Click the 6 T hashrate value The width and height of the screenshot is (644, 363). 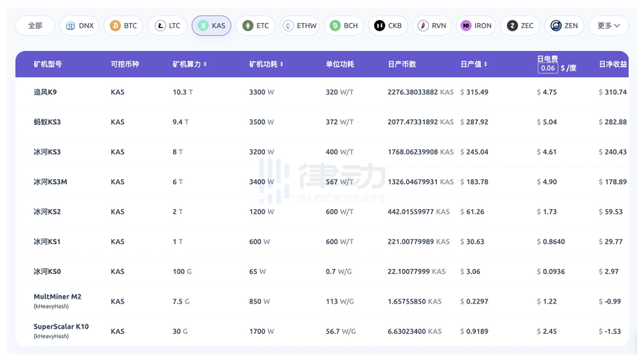pyautogui.click(x=178, y=182)
